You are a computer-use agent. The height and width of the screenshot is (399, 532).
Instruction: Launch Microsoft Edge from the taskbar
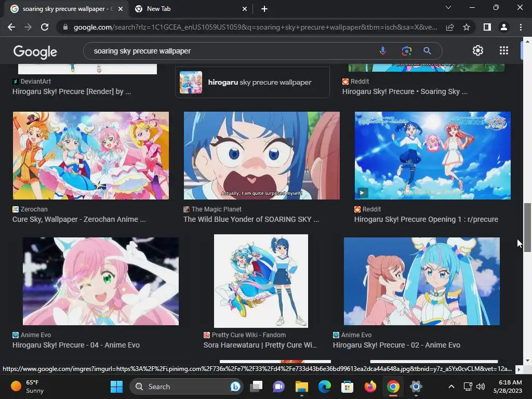[324, 387]
